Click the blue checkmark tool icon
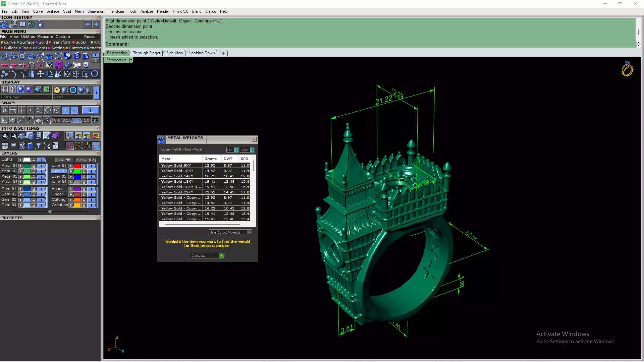Screen dimensions: 644x362 pyautogui.click(x=68, y=65)
